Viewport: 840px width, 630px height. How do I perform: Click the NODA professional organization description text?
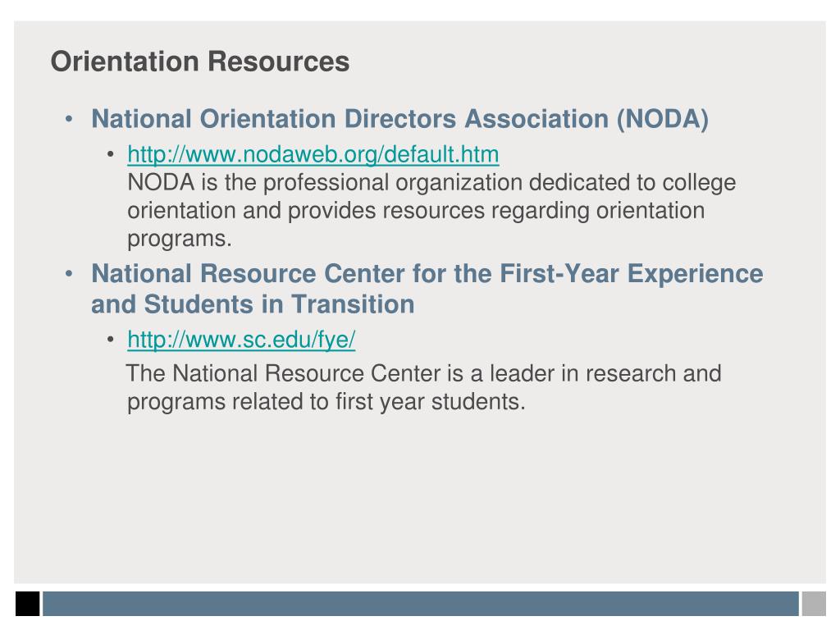coord(431,211)
